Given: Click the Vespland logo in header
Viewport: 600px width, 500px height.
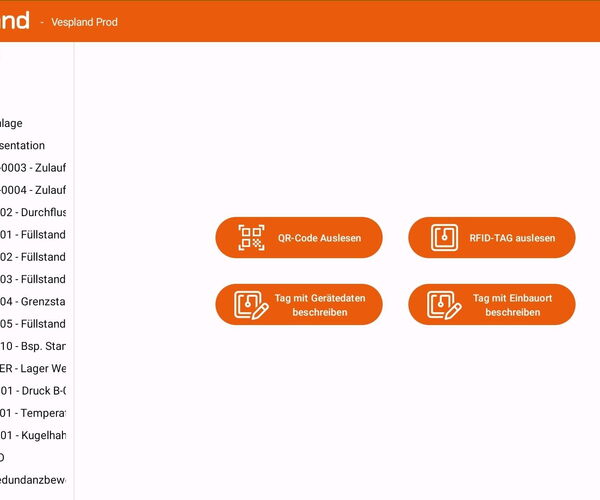Looking at the screenshot, I should 14,21.
